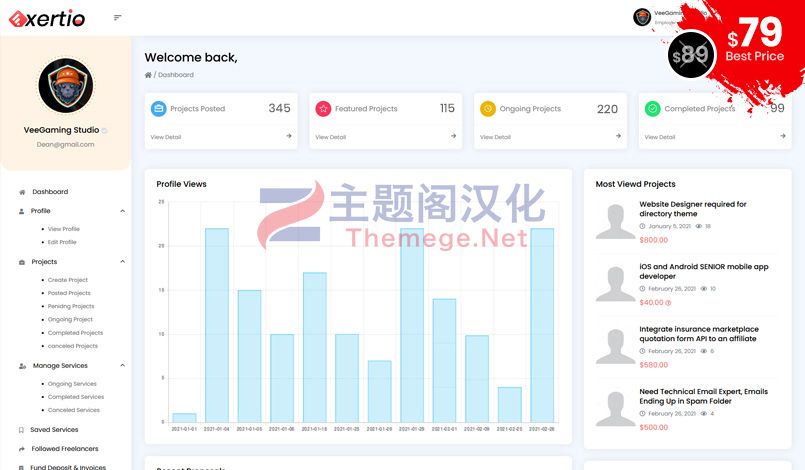
Task: Open 'Website Designer required for directory theme' project
Action: (693, 209)
